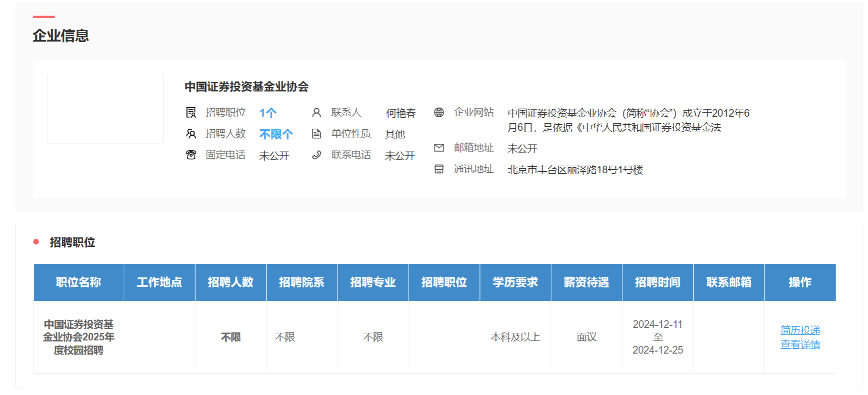The image size is (868, 395).
Task: Click the 中国证券投资基金业协会2025年度校园招聘 position name
Action: click(x=79, y=337)
